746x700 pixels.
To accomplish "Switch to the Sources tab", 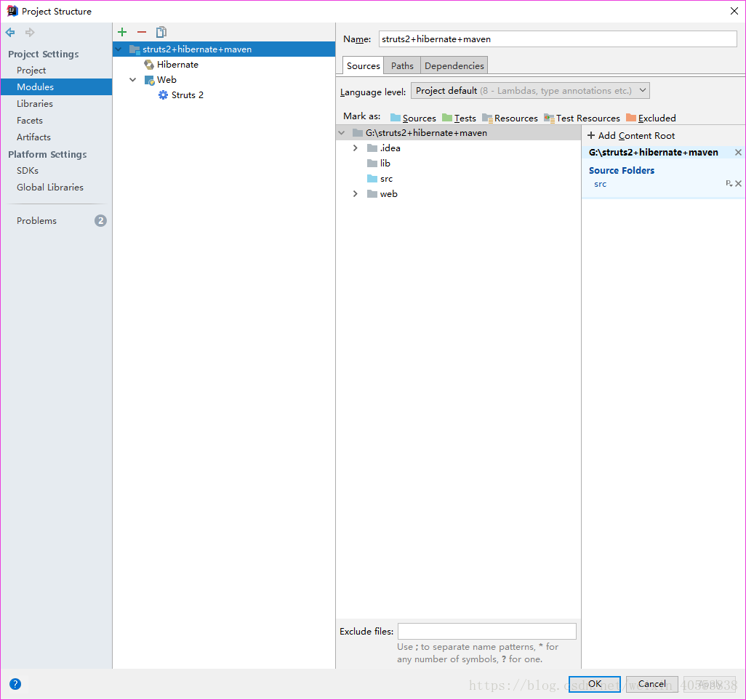I will (363, 65).
